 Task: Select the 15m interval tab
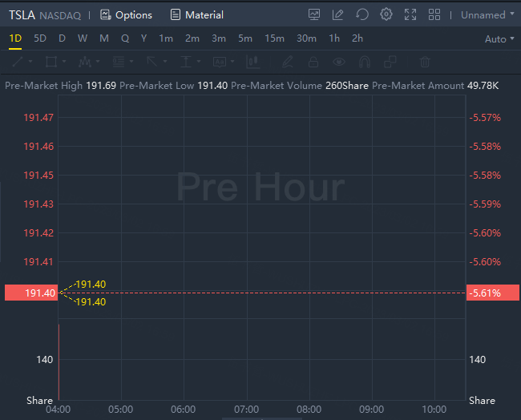click(274, 38)
